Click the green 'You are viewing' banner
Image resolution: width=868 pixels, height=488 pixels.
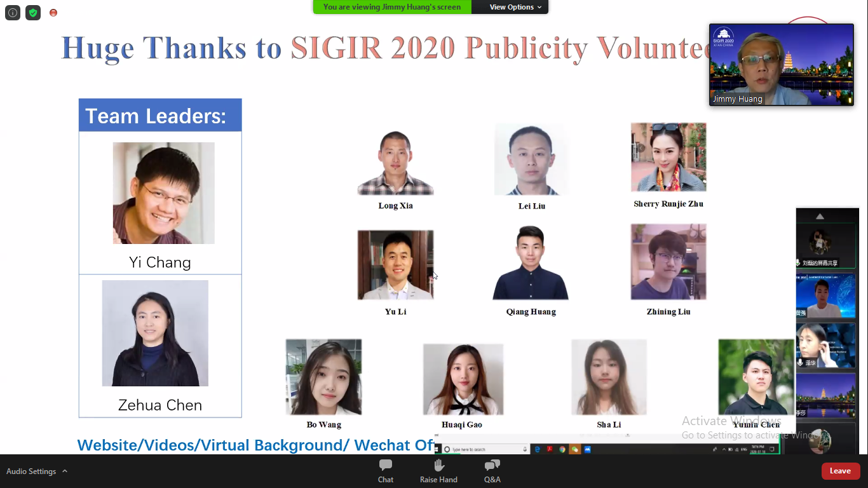[x=392, y=7]
